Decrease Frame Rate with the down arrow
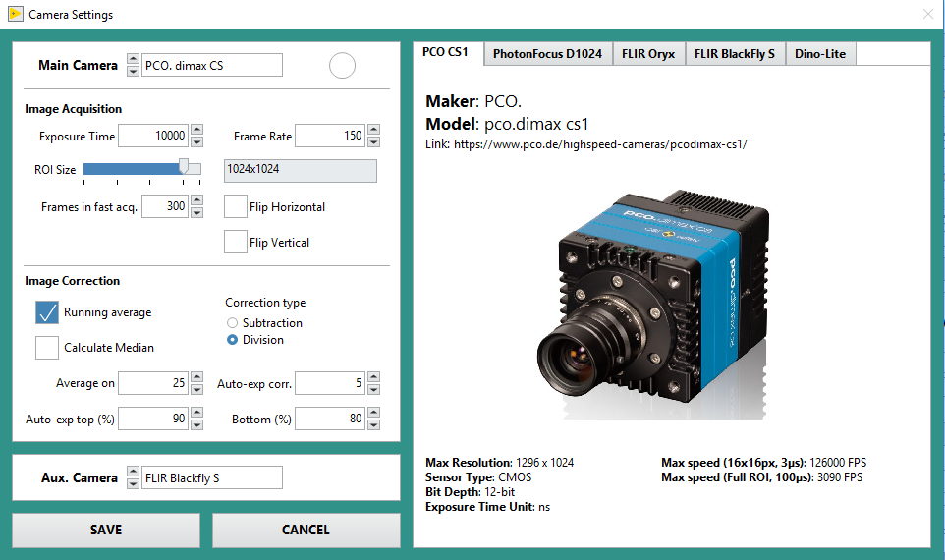The image size is (945, 560). (x=373, y=141)
